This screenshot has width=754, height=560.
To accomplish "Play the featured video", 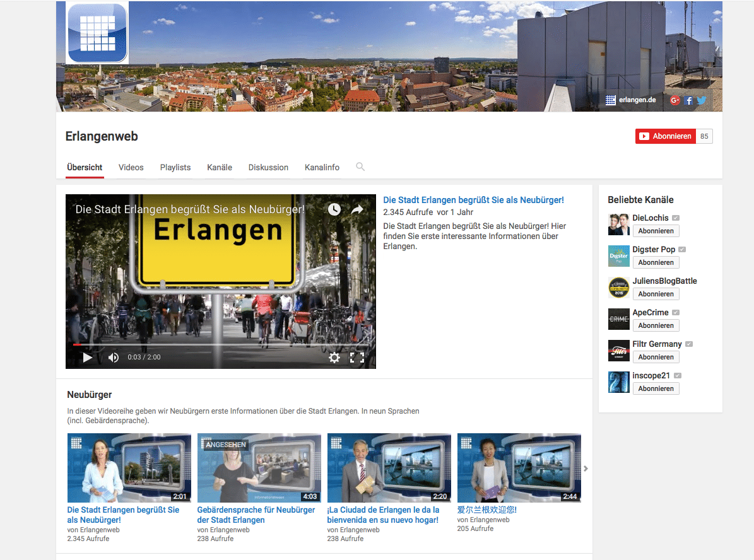I will click(87, 357).
